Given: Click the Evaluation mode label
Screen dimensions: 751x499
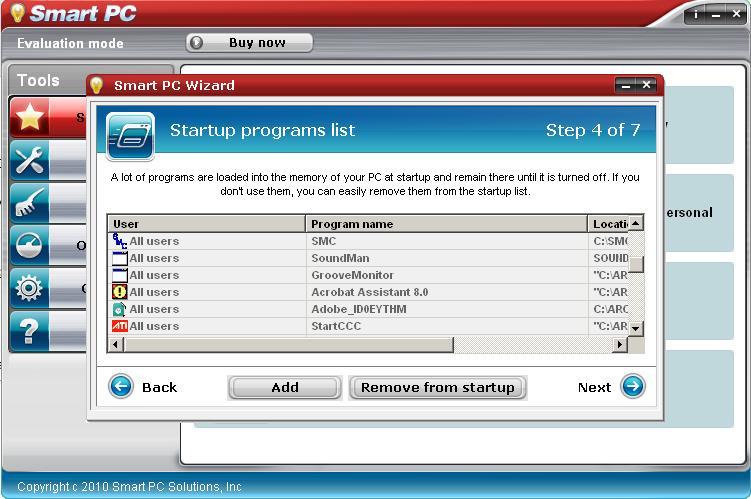Looking at the screenshot, I should pyautogui.click(x=70, y=43).
